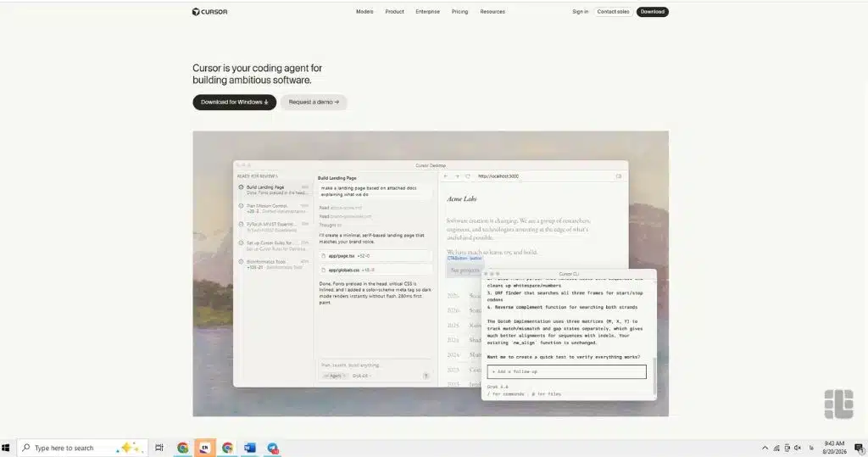This screenshot has height=457, width=868.
Task: Click the icon at the URL bar's right end
Action: (x=618, y=176)
